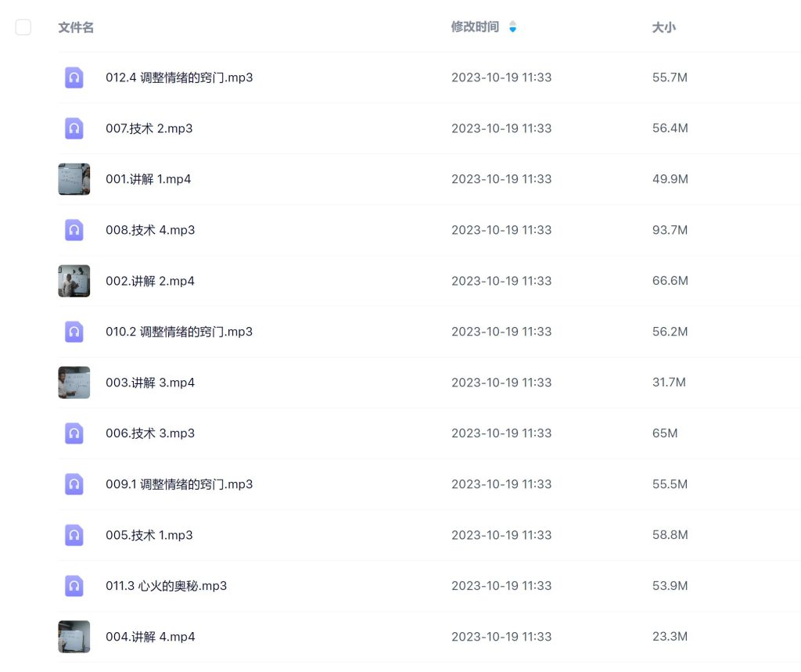This screenshot has width=801, height=672.
Task: Click the 修改时间 column header
Action: point(474,27)
